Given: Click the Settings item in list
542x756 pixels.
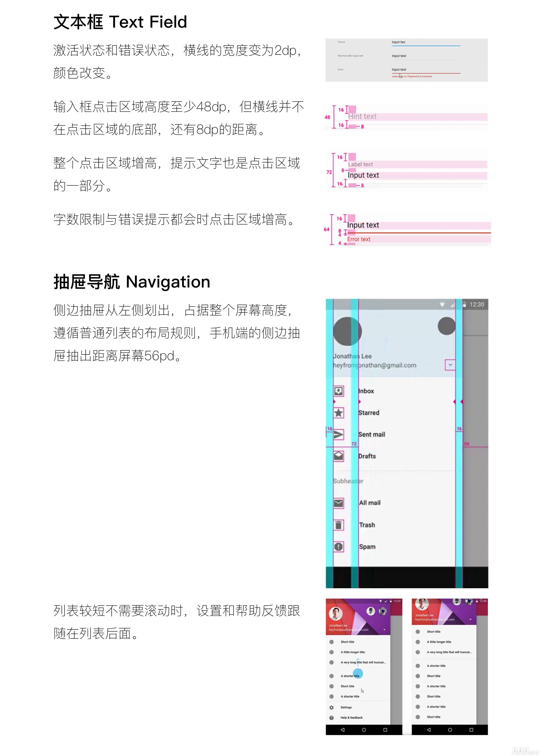Looking at the screenshot, I should pyautogui.click(x=346, y=717).
